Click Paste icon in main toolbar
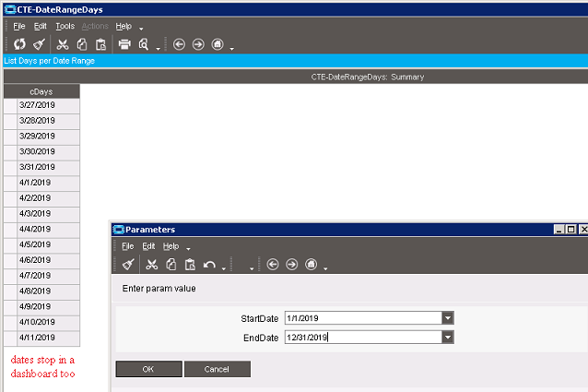Screen dimensions: 588x392 coord(100,44)
